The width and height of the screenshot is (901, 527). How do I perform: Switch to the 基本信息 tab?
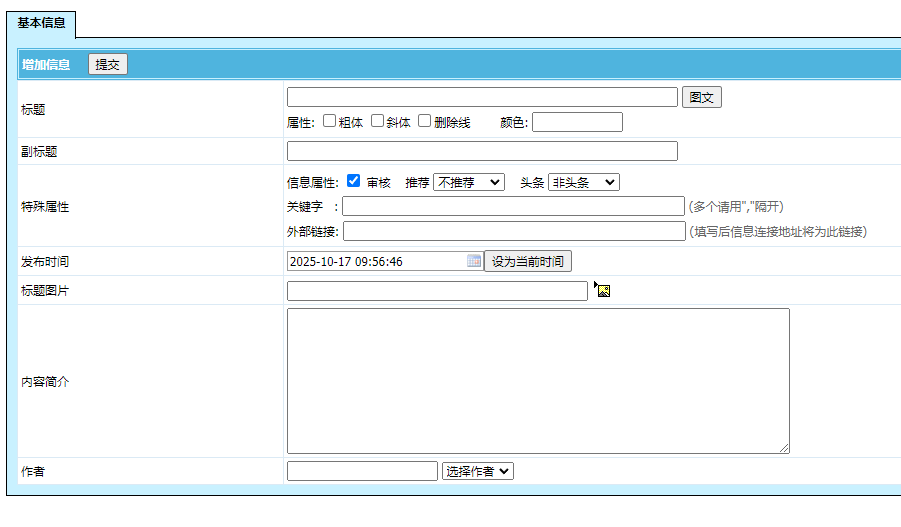42,23
